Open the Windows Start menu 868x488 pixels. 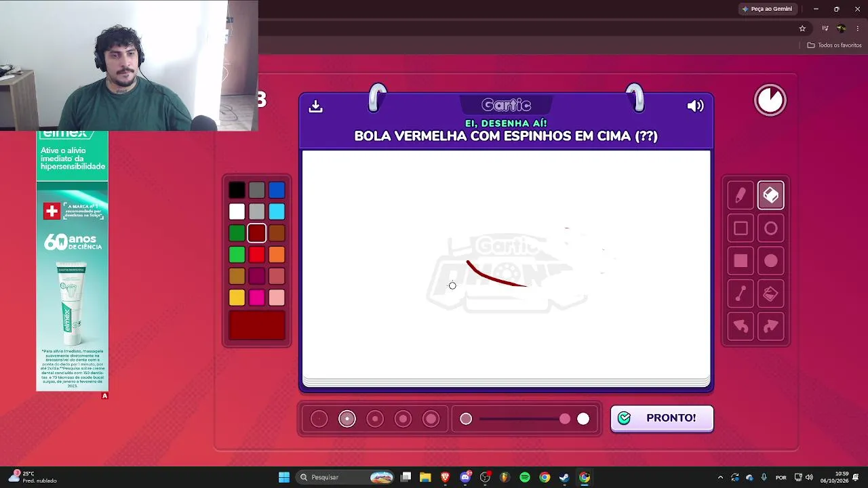(284, 477)
